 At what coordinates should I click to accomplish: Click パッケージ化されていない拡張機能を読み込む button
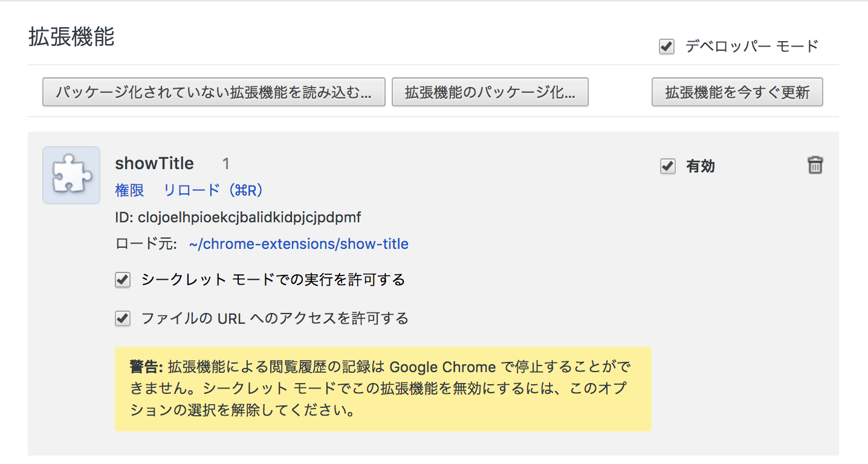click(214, 92)
